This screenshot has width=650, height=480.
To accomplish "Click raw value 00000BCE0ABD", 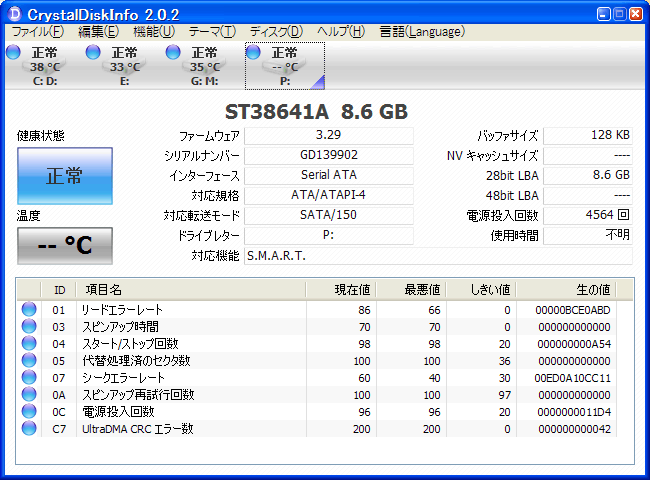I will coord(572,310).
